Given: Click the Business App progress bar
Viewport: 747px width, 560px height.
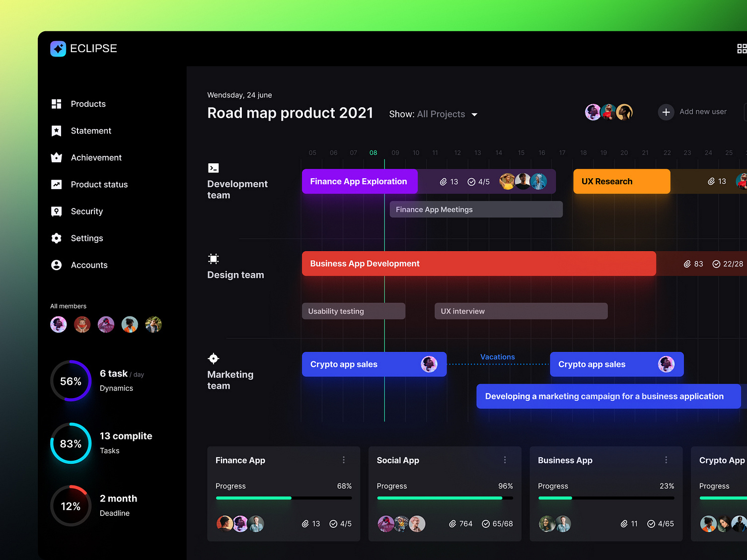Looking at the screenshot, I should pos(606,498).
